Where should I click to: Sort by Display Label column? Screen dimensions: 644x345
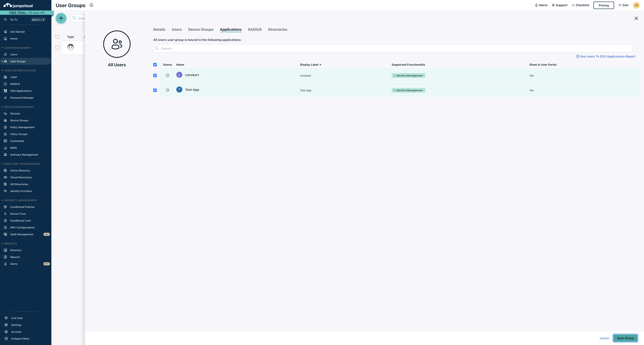tap(311, 65)
